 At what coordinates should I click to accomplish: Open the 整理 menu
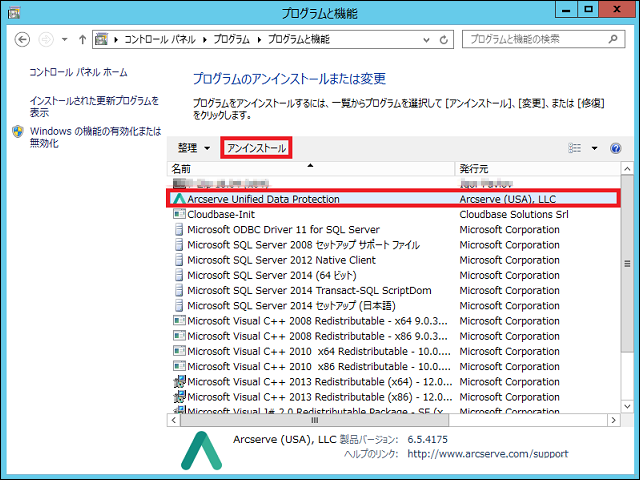pyautogui.click(x=194, y=148)
